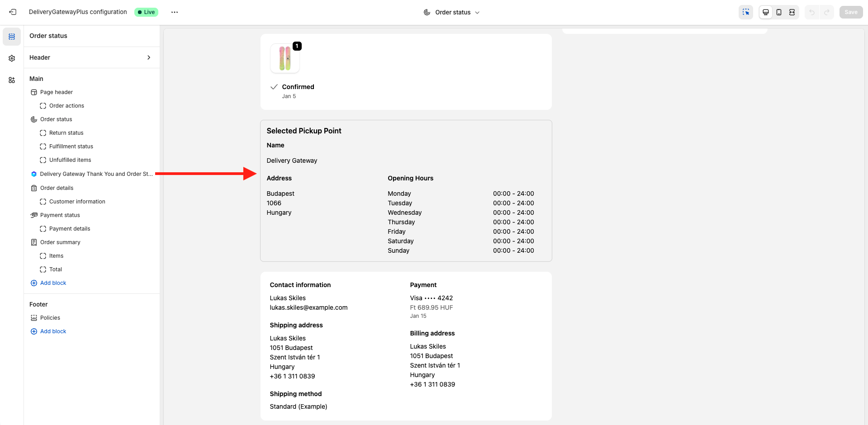Open the Sections panel icon in left rail
Image resolution: width=868 pixels, height=425 pixels.
coord(12,37)
